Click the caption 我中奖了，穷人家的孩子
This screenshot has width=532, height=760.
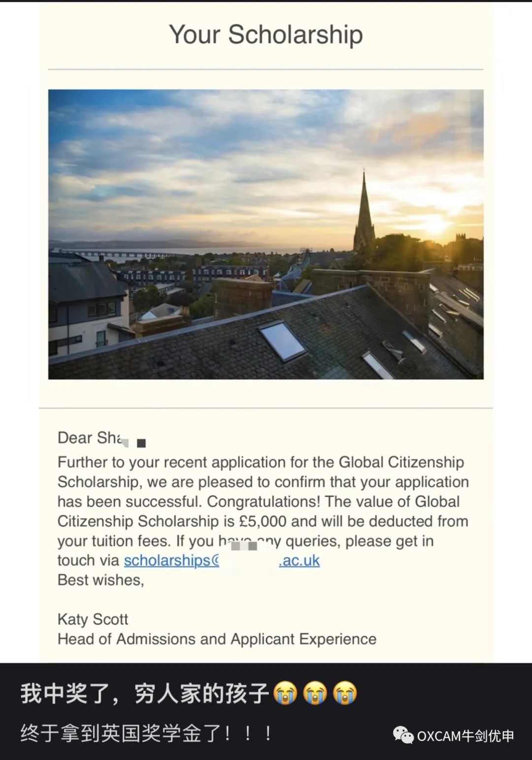click(x=145, y=693)
